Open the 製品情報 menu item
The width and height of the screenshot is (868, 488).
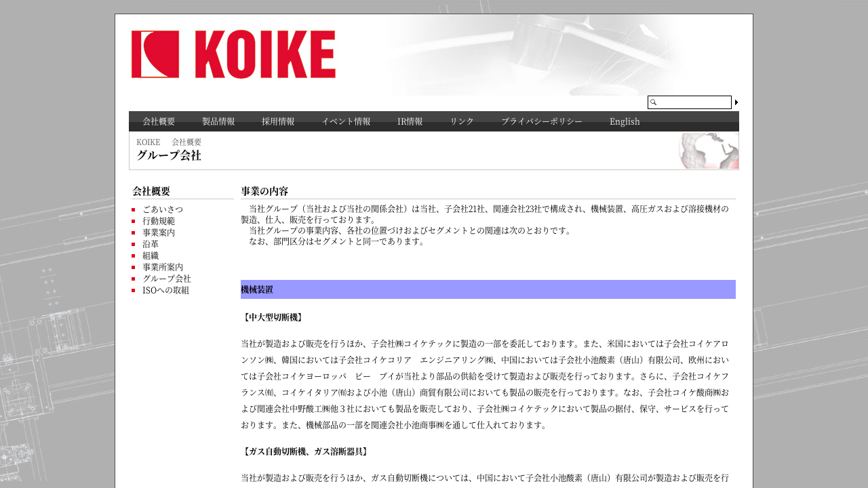pos(218,121)
